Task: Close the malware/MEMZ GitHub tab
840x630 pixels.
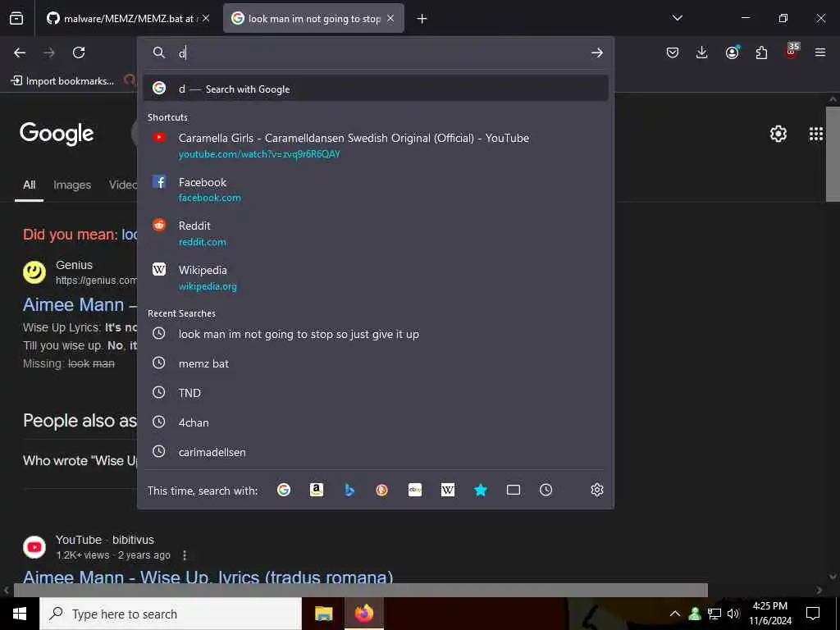Action: tap(206, 18)
